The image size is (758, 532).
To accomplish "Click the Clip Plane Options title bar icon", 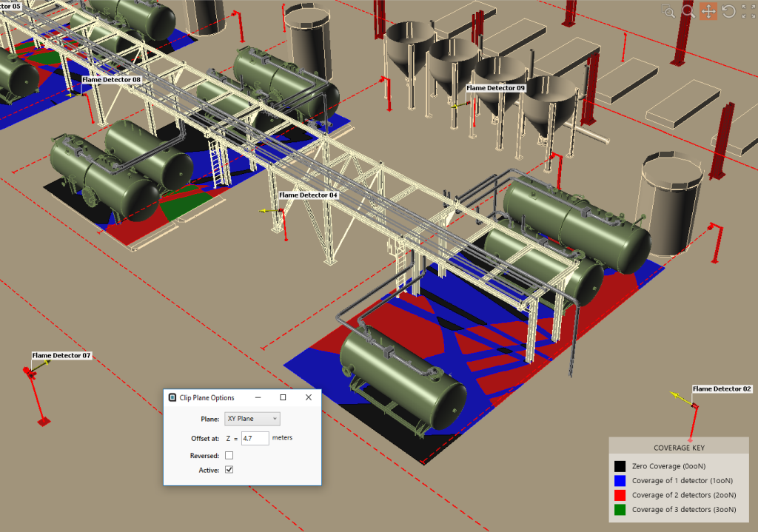I will [174, 397].
